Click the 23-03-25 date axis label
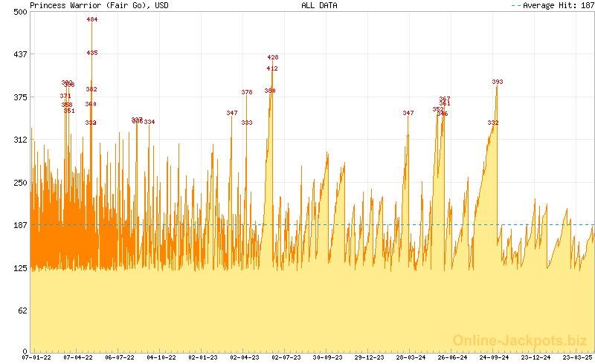595x364 pixels. tap(578, 357)
